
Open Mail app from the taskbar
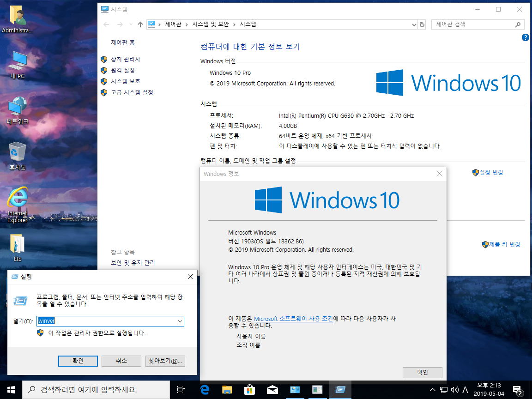272,390
